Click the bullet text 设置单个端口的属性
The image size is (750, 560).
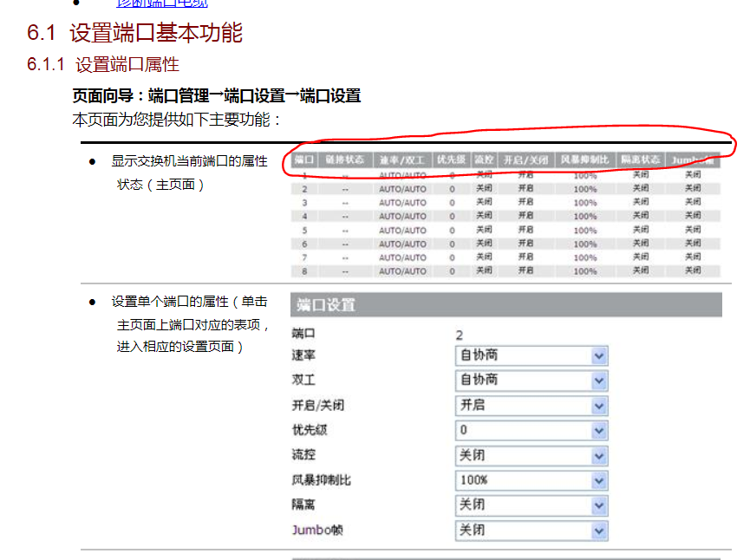(x=170, y=302)
